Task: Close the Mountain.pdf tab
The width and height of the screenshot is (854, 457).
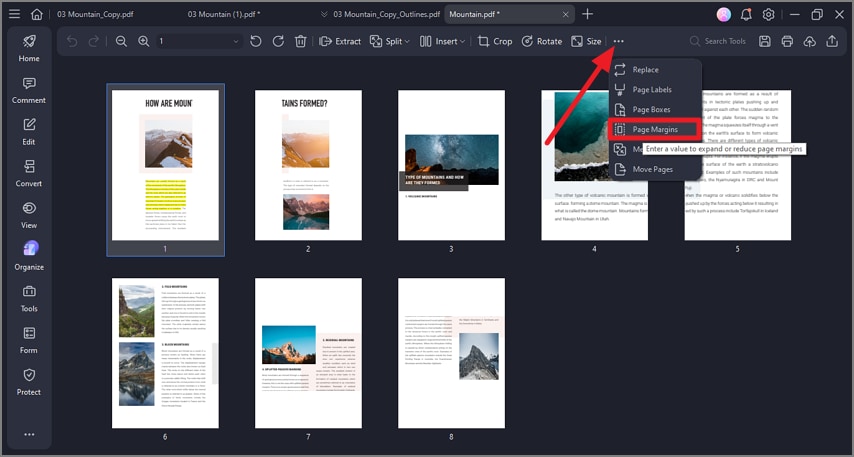Action: [565, 14]
